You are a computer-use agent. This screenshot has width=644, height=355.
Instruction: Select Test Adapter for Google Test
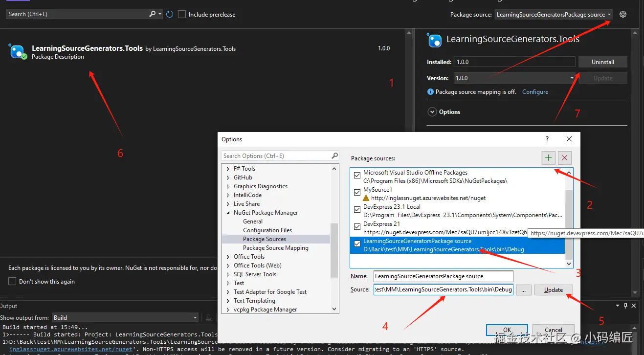[x=270, y=292]
